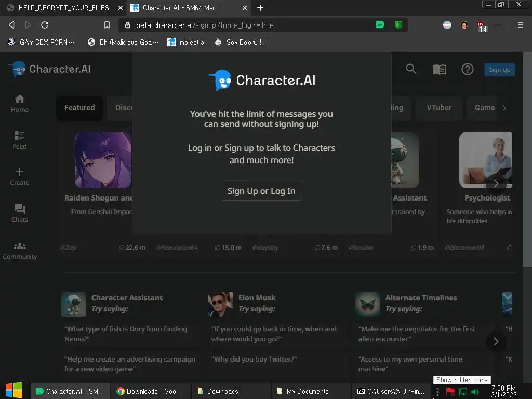Open Chats in the sidebar

pyautogui.click(x=20, y=213)
